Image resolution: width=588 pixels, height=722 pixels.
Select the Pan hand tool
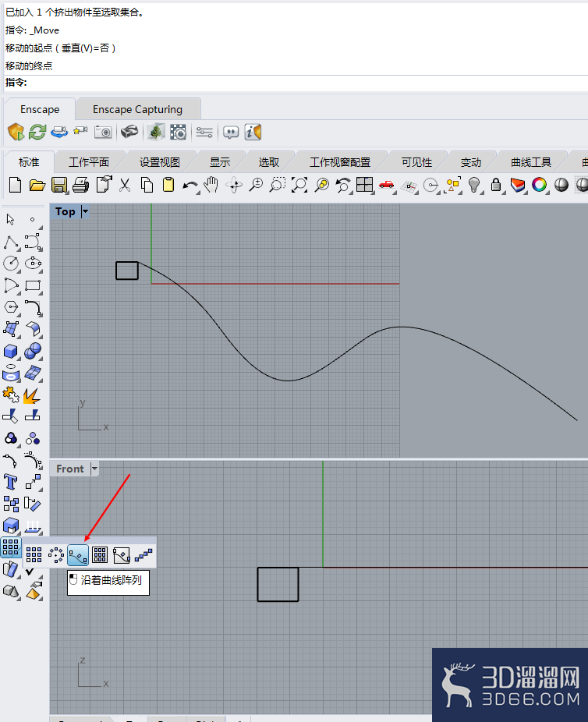[211, 185]
